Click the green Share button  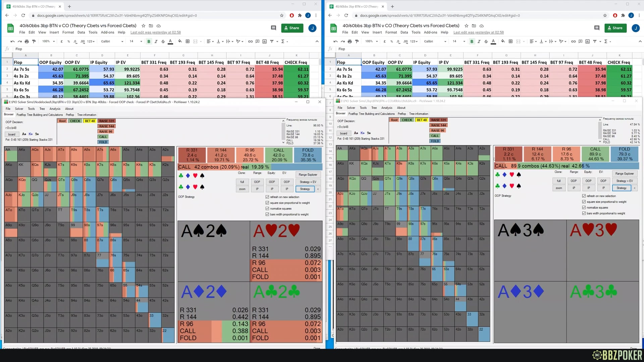pyautogui.click(x=292, y=28)
